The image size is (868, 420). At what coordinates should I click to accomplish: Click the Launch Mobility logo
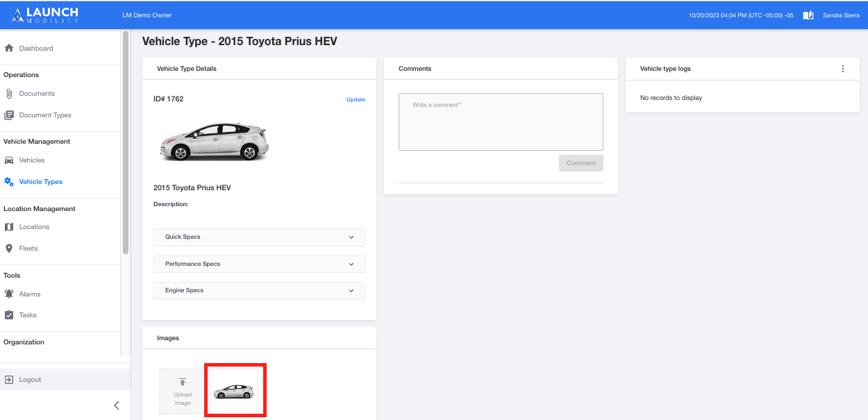(x=45, y=15)
